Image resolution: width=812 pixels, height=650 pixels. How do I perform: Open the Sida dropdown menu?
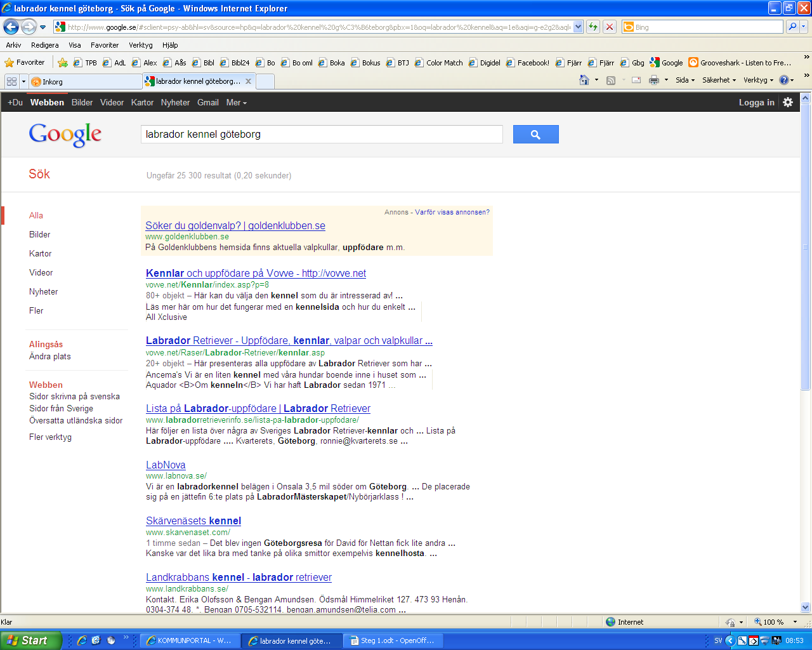coord(685,80)
